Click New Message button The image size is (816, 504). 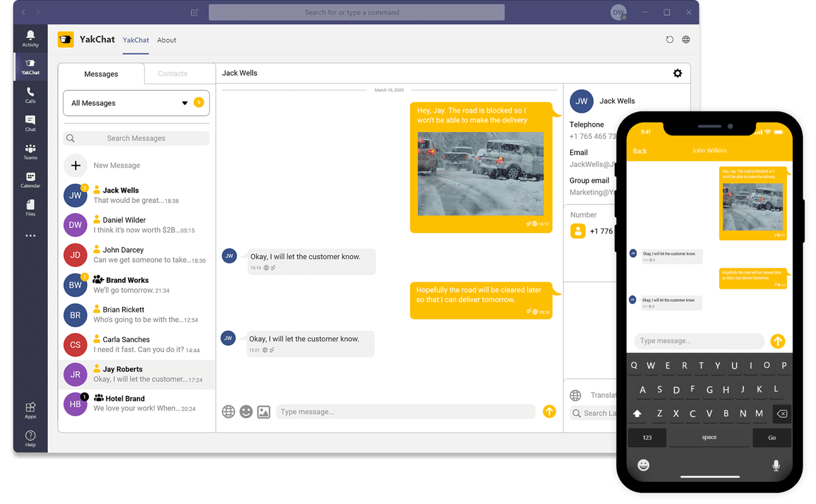click(x=76, y=166)
